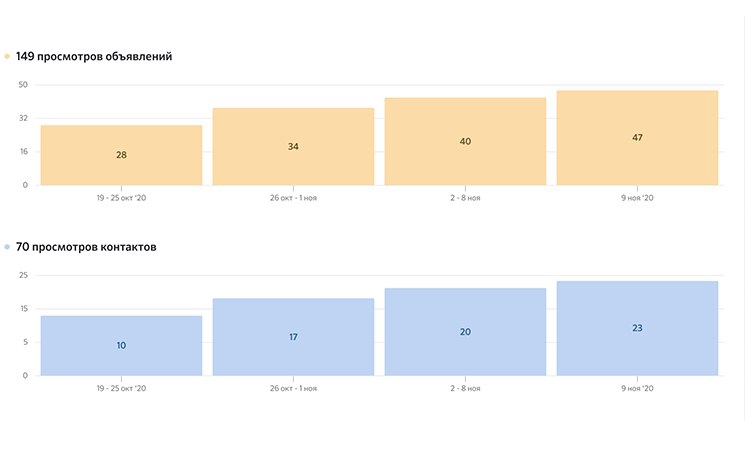Click the yellow bar showing 40 views
Screen dimensions: 745x450
pos(465,142)
